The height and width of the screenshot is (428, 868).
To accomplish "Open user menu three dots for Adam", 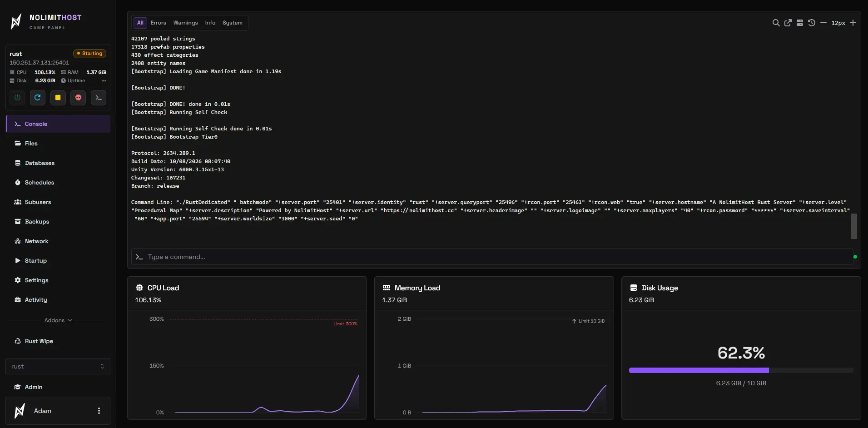I will [99, 411].
